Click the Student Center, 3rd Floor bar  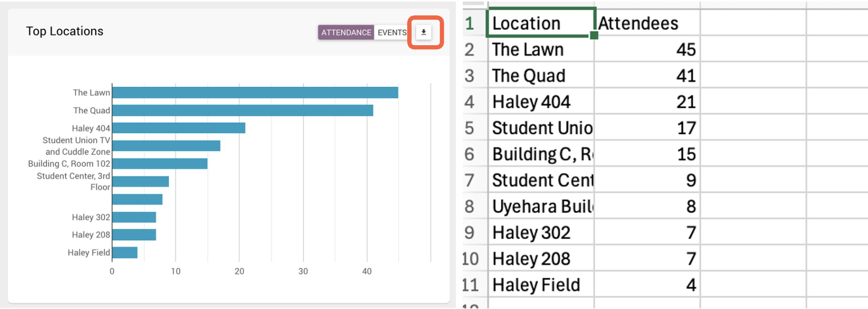141,181
